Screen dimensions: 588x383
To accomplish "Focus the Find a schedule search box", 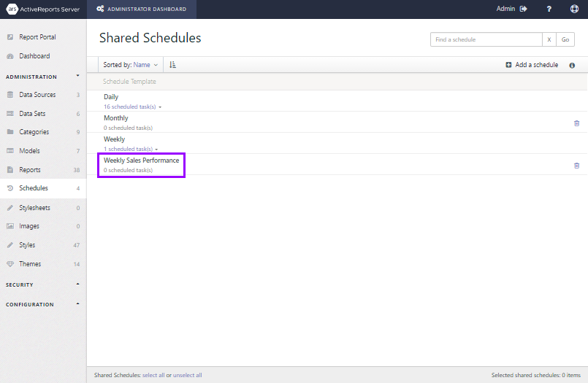I will pyautogui.click(x=486, y=39).
